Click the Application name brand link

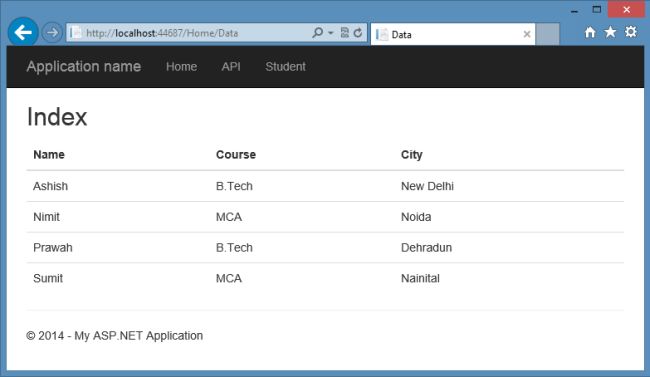click(84, 66)
